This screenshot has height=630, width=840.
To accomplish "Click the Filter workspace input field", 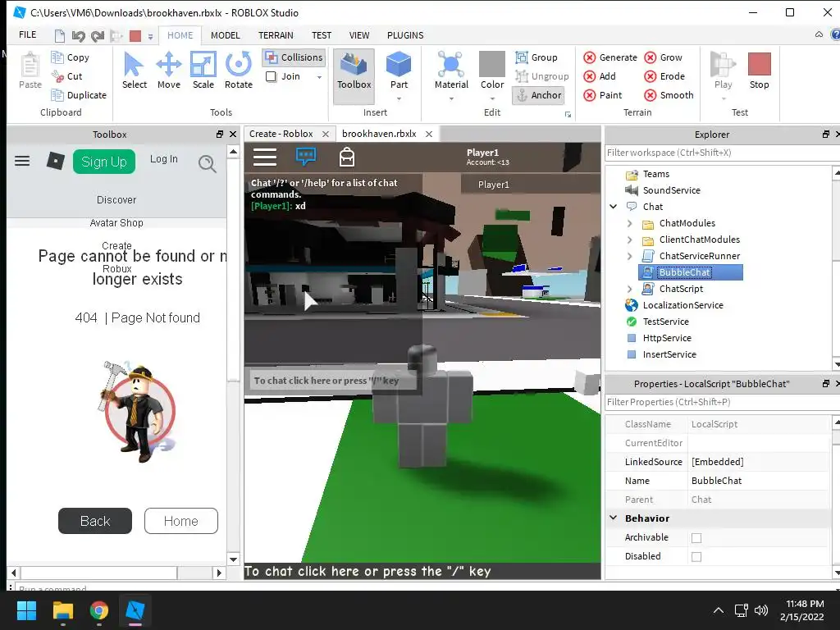I will 722,153.
